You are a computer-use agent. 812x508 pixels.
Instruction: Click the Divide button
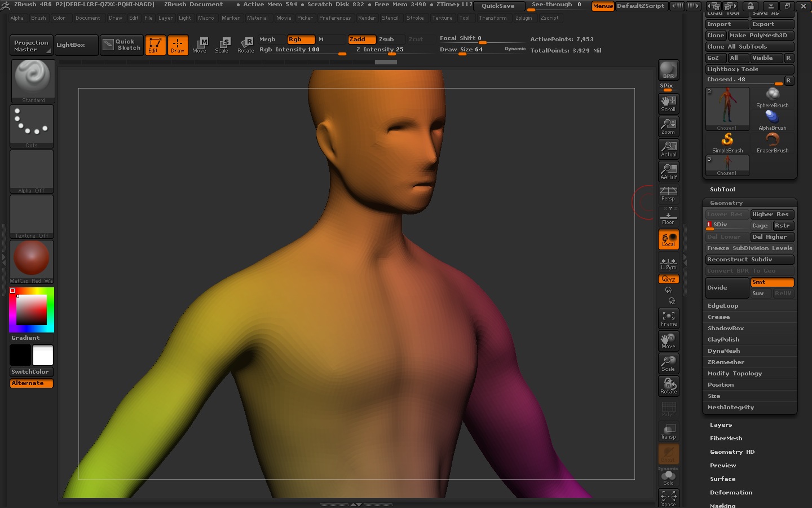click(727, 288)
